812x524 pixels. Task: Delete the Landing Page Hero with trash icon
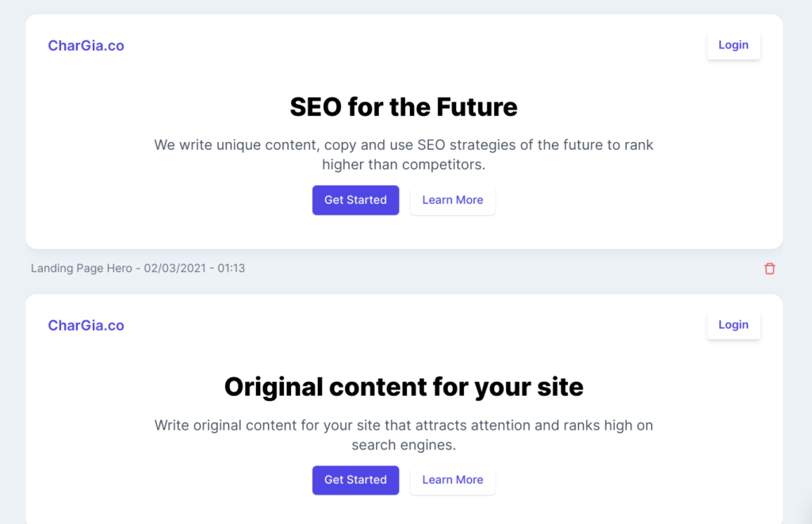point(769,268)
